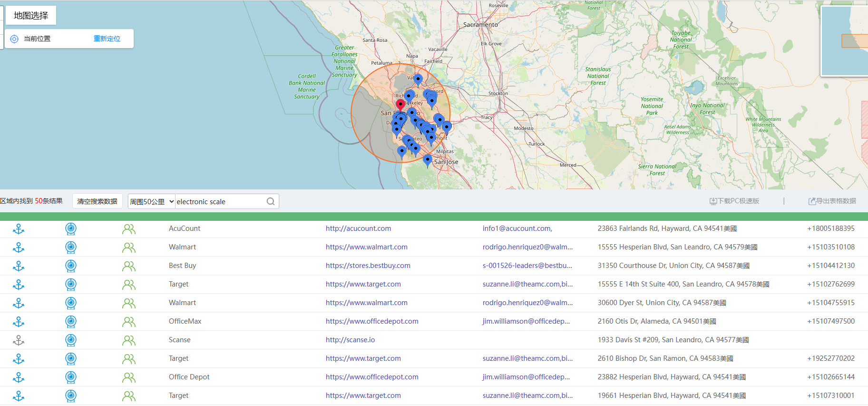
Task: Click the people icon in the Scanse row
Action: click(129, 340)
